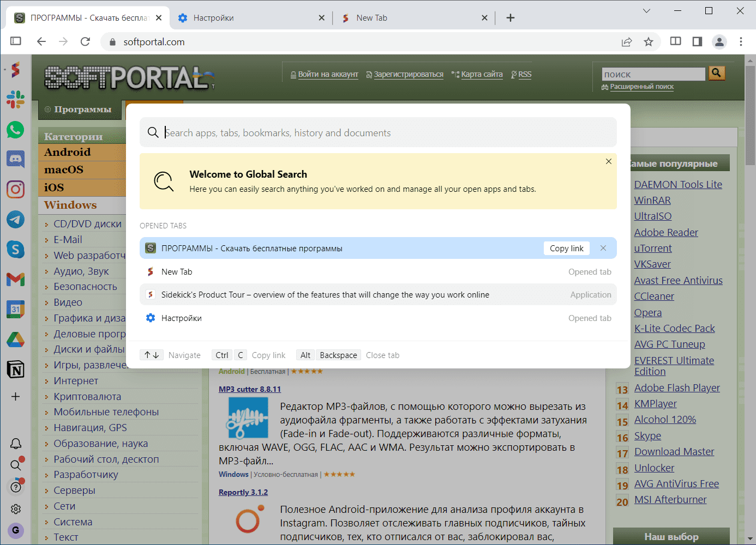
Task: Toggle the sidebar panel button
Action: coord(16,41)
